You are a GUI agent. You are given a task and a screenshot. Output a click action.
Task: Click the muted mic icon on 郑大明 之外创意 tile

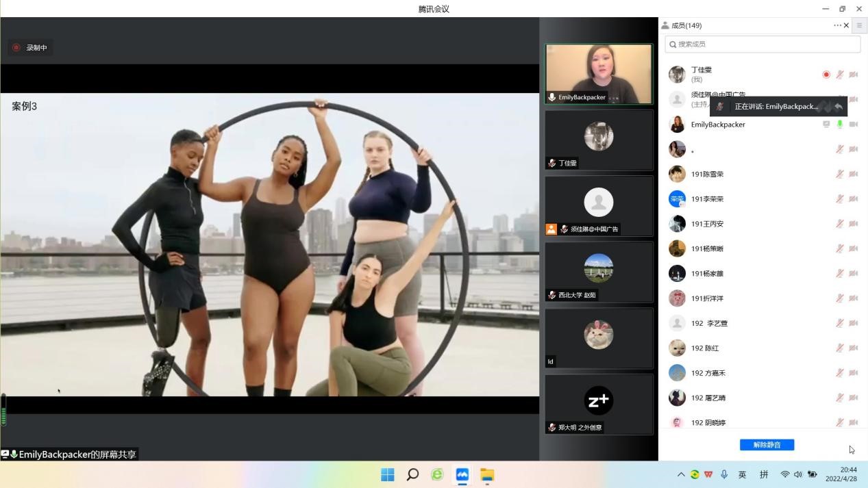(x=552, y=427)
